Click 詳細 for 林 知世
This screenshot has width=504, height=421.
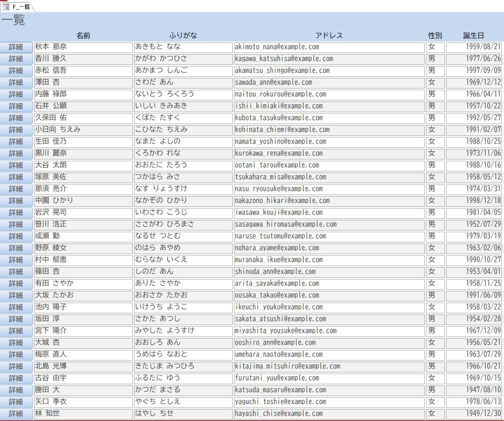16,414
